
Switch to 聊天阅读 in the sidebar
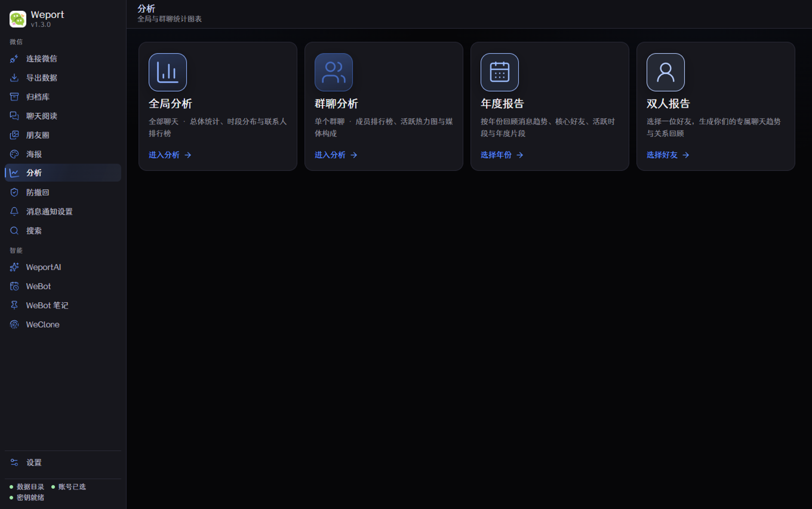coord(63,116)
